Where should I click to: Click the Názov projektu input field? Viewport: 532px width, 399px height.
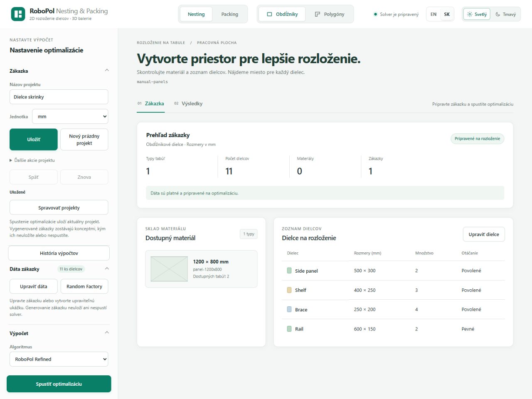(59, 97)
